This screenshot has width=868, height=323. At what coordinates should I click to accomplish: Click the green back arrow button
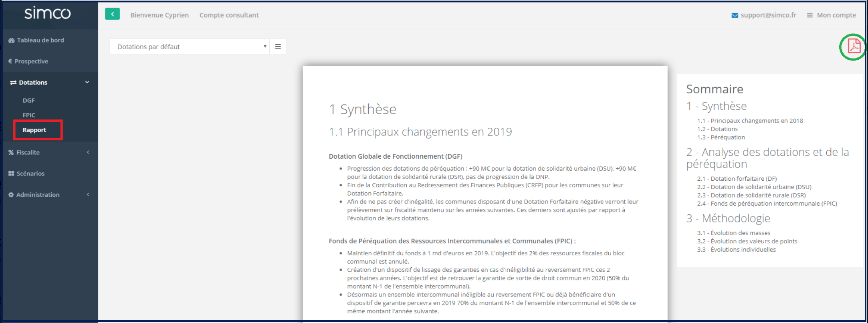tap(113, 14)
